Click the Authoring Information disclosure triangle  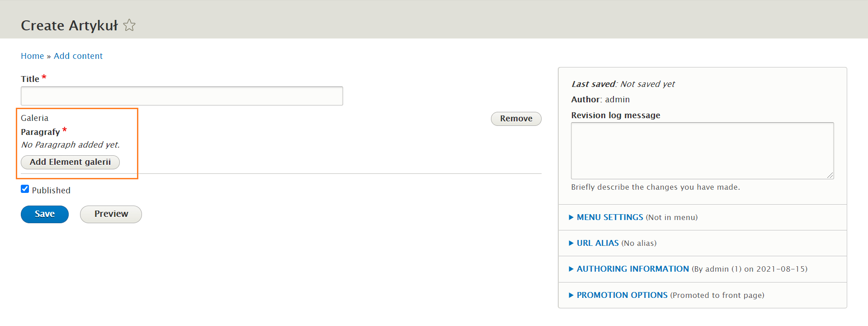tap(571, 269)
